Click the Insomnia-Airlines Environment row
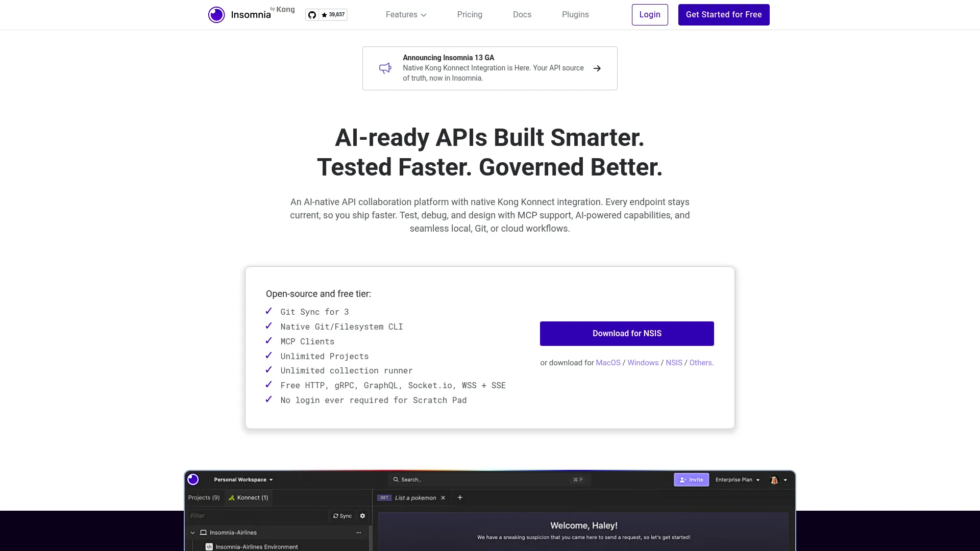 [x=276, y=547]
